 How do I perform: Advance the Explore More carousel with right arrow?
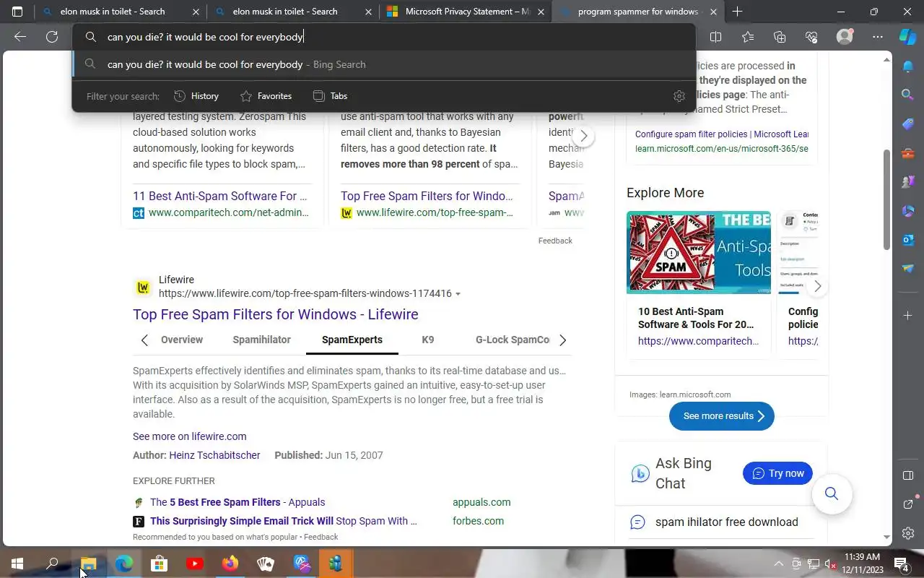817,286
